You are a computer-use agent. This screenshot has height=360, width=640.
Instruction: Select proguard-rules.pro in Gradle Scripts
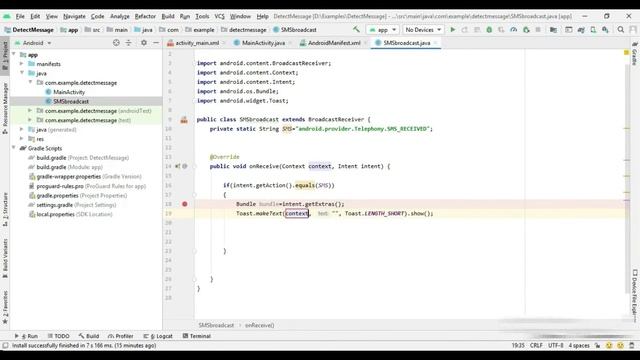pos(60,186)
